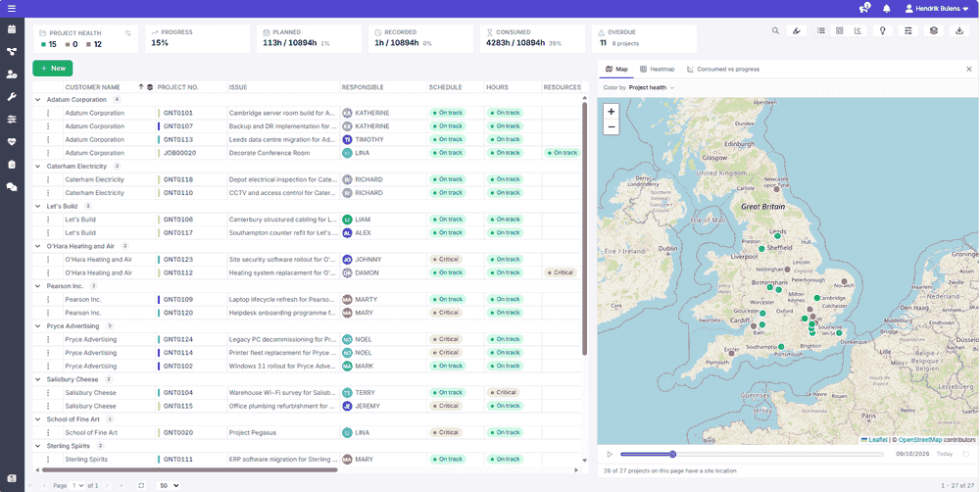Image resolution: width=980 pixels, height=492 pixels.
Task: Switch to the Map tab
Action: tap(616, 70)
